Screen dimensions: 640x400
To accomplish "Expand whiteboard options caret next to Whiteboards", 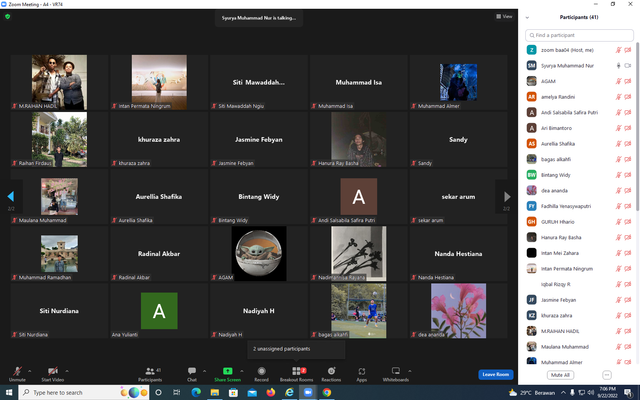I will (x=409, y=371).
